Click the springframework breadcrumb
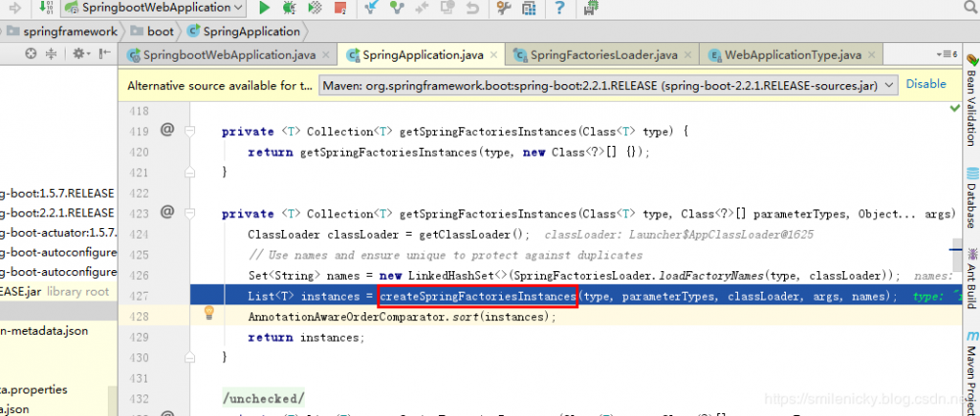This screenshot has width=980, height=416. pos(63,31)
